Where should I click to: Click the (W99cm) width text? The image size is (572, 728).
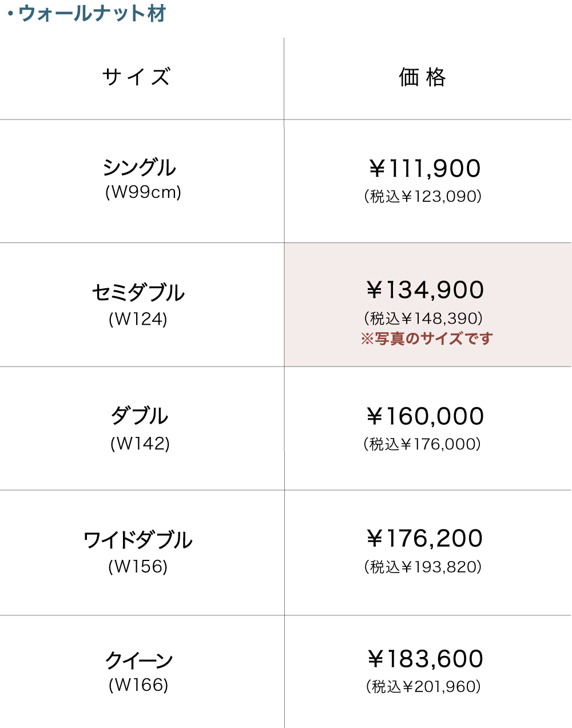pyautogui.click(x=143, y=192)
